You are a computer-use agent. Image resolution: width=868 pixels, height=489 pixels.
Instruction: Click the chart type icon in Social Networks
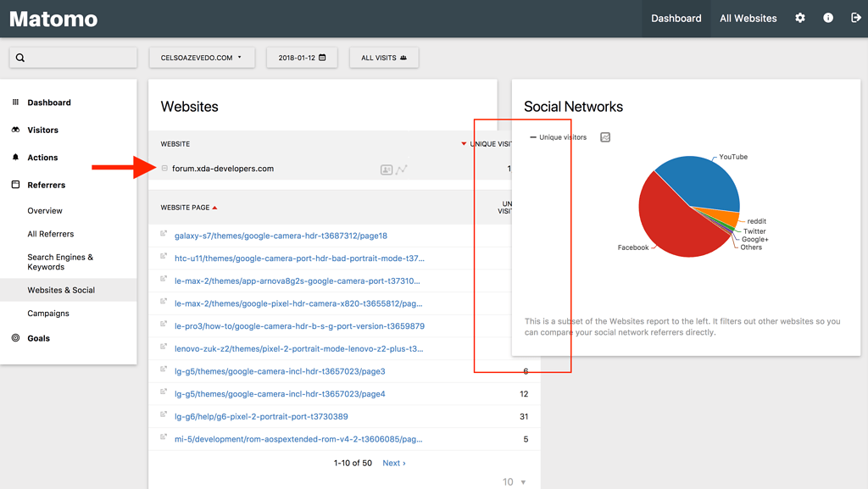pyautogui.click(x=605, y=137)
